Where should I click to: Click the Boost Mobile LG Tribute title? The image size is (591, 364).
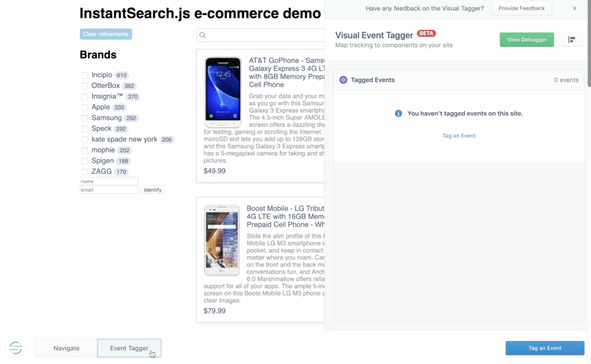point(286,216)
